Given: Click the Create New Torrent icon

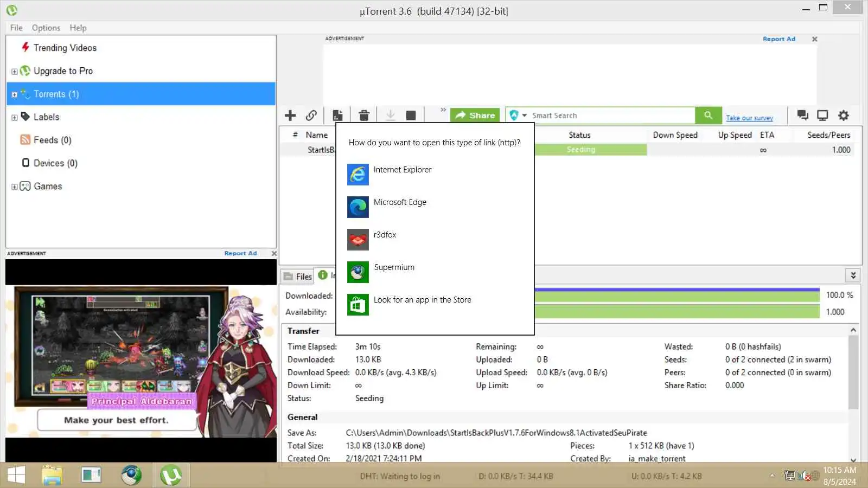Looking at the screenshot, I should (337, 115).
